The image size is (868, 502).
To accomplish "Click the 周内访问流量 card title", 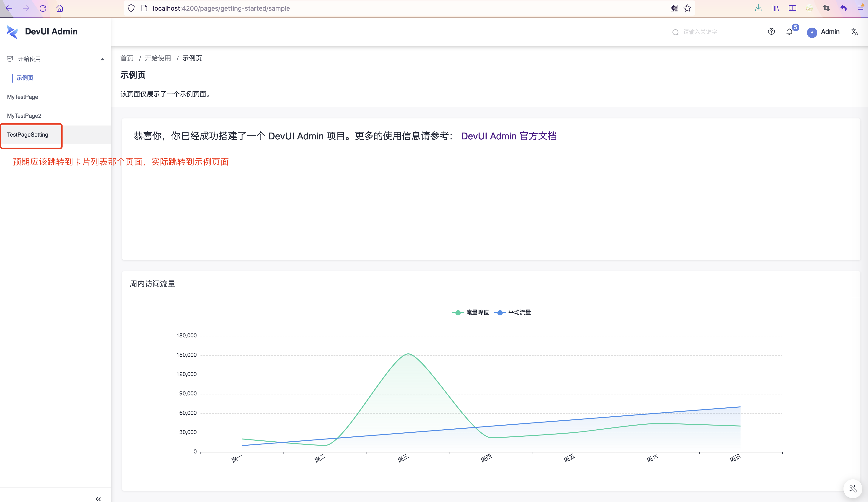I will (x=152, y=284).
